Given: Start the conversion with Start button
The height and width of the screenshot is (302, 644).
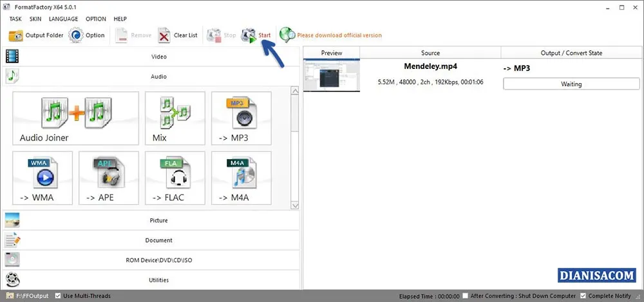Looking at the screenshot, I should (256, 35).
